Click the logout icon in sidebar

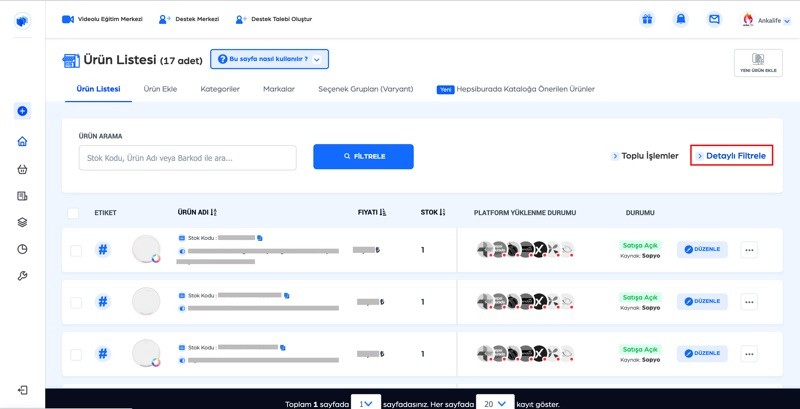pos(22,390)
